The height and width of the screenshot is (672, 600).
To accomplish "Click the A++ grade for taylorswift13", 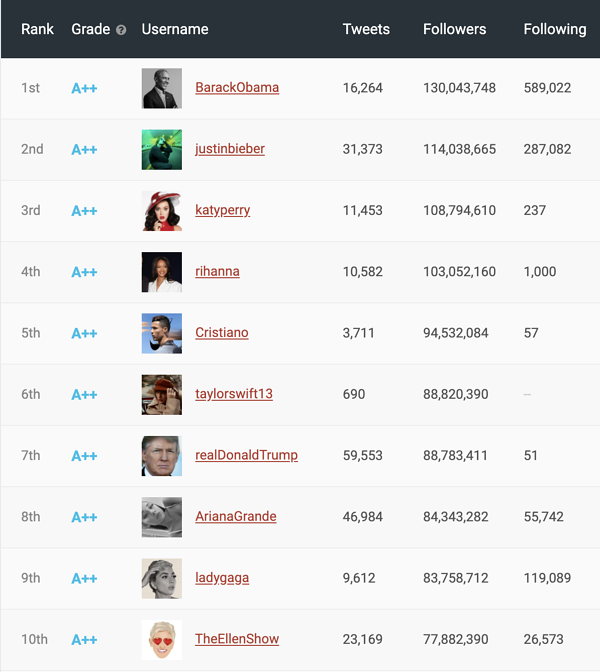I will click(x=84, y=395).
